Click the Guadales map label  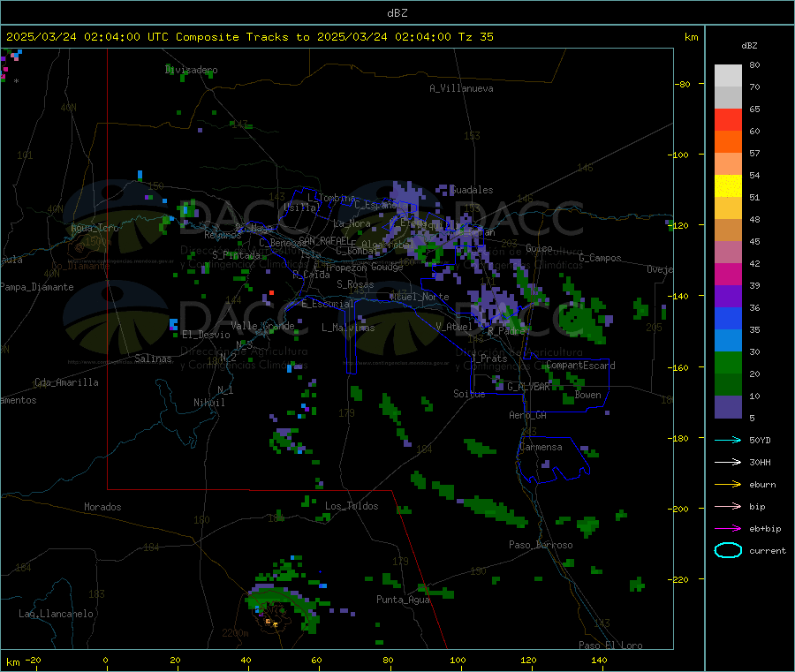[472, 190]
